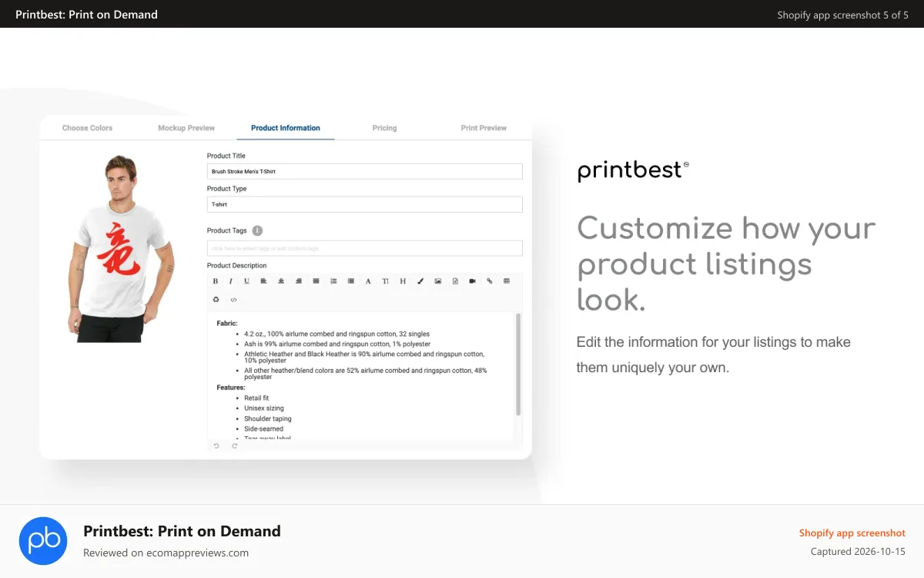Viewport: 924px width, 578px height.
Task: Justify the description text
Action: pyautogui.click(x=316, y=281)
